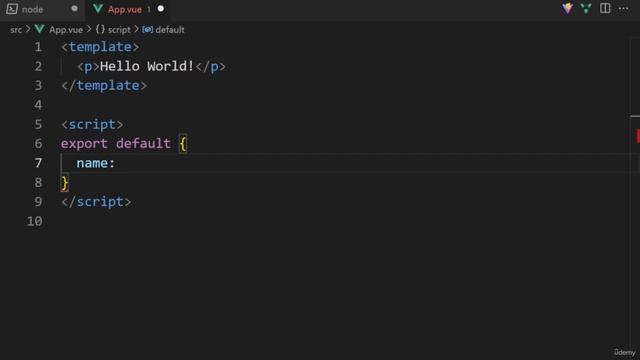
Task: Split the editor to the right
Action: click(605, 9)
